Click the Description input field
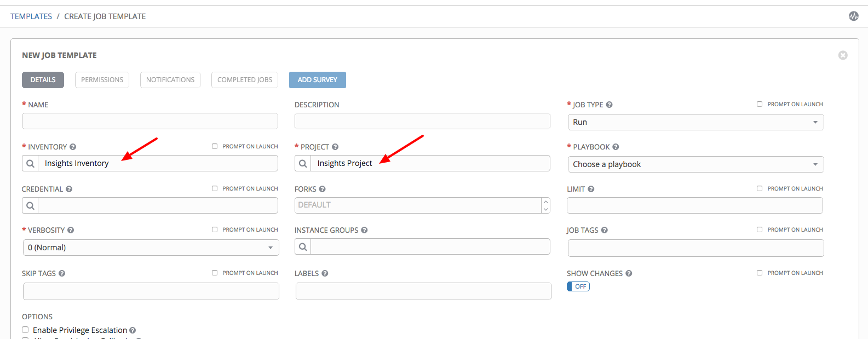 point(422,121)
